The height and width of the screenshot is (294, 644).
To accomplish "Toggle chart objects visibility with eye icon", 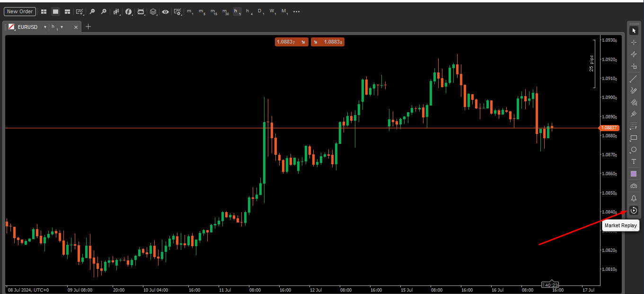I will click(165, 12).
